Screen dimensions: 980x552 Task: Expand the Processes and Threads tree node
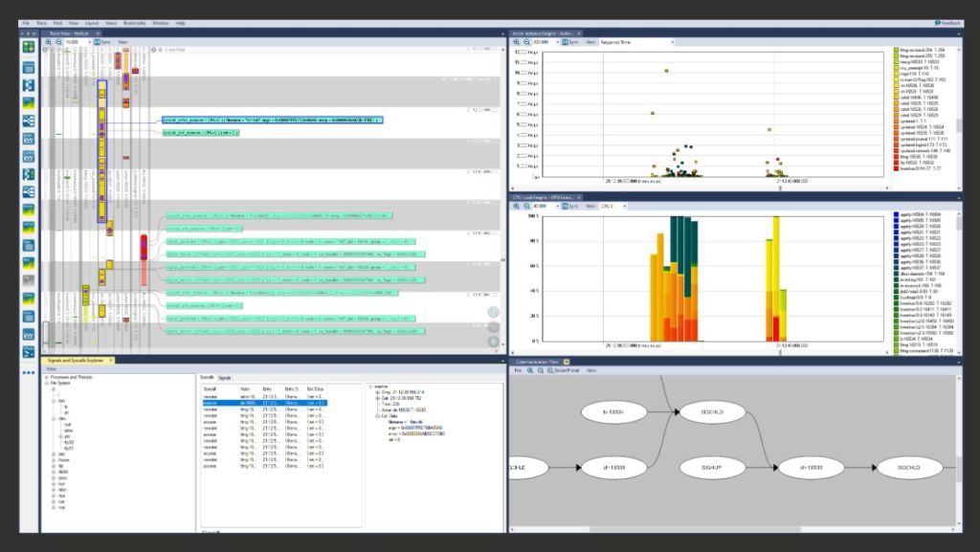click(46, 377)
